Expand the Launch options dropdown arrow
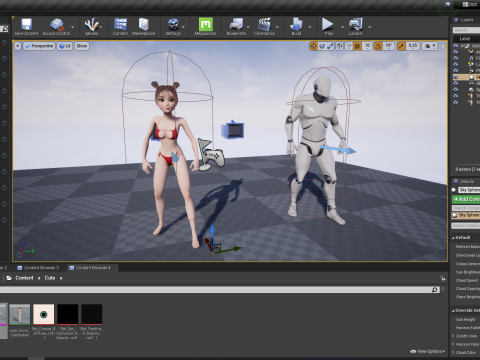 [369, 27]
